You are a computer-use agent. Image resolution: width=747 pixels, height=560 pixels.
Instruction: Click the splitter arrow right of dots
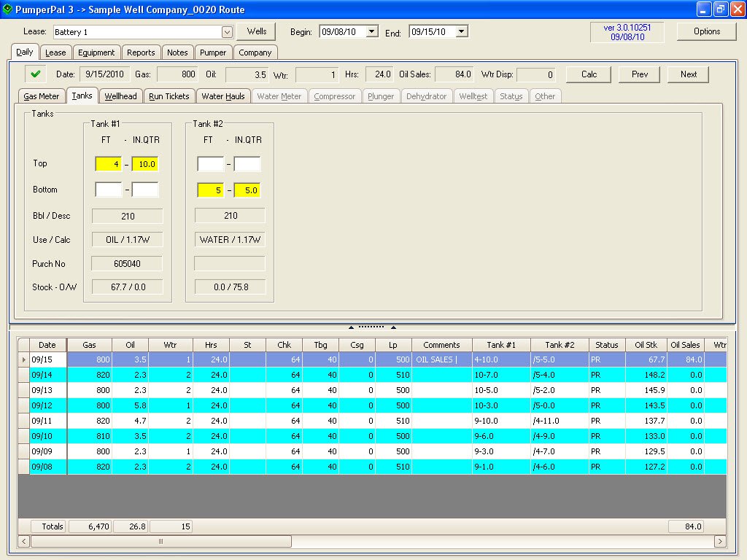pos(393,327)
